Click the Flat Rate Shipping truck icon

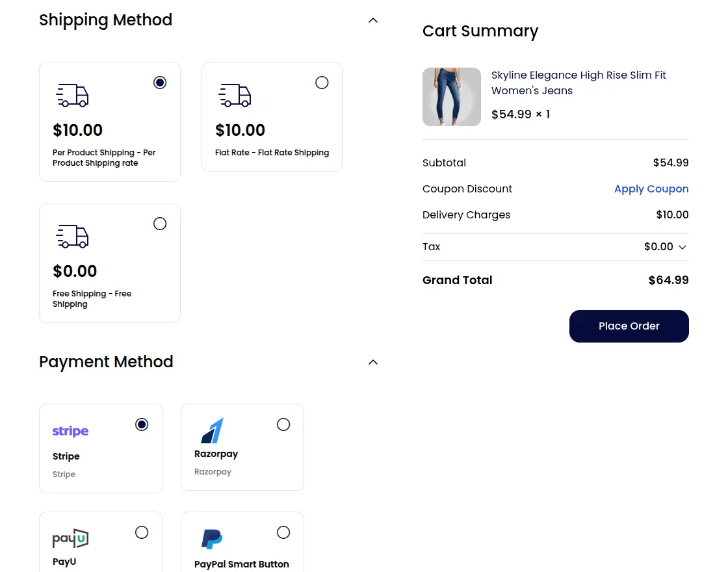point(235,96)
